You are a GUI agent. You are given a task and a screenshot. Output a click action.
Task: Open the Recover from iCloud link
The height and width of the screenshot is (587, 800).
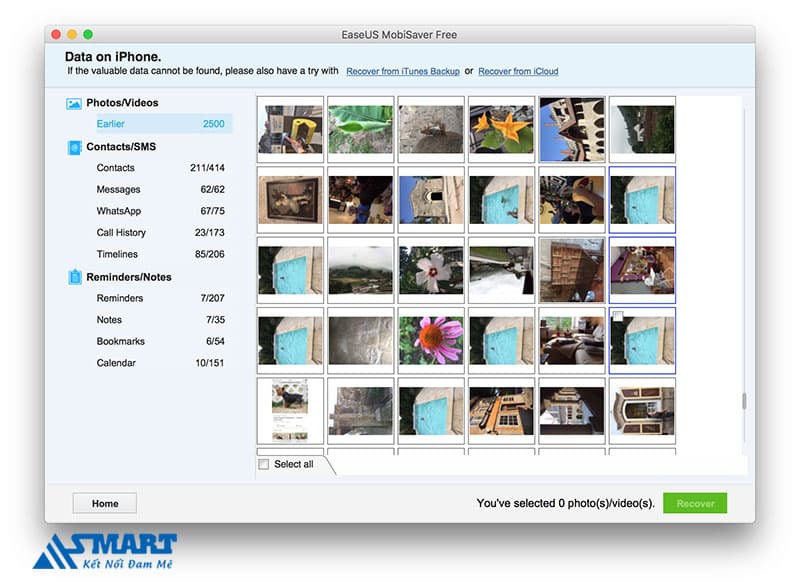(x=518, y=72)
